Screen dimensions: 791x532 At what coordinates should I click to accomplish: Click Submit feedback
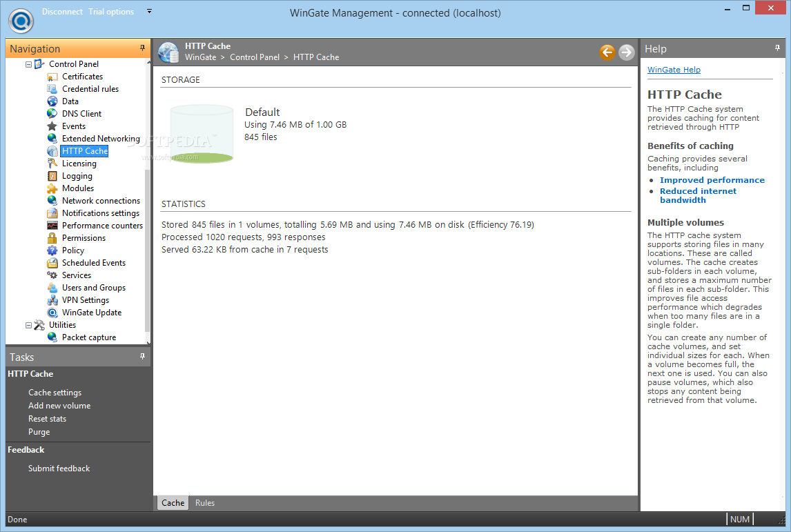coord(59,469)
